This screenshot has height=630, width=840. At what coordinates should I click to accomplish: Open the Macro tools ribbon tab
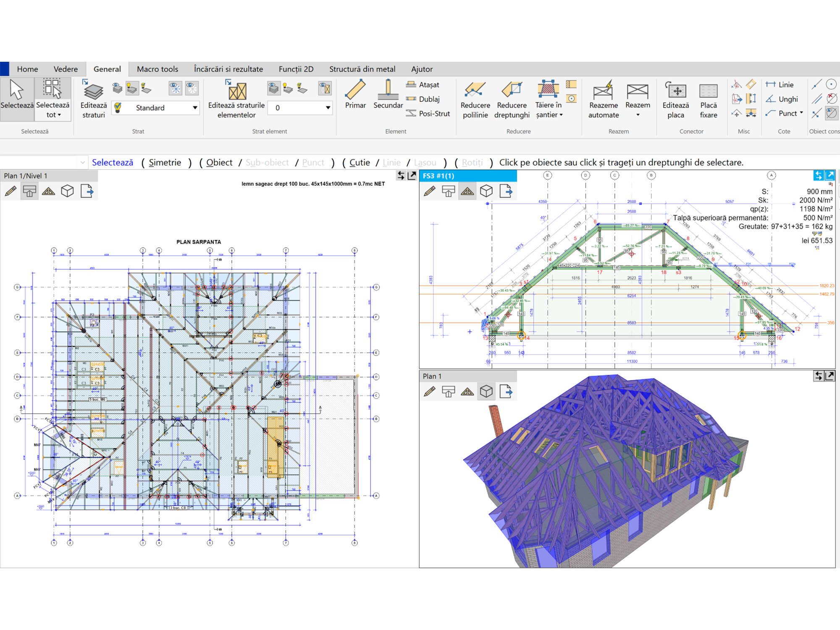pyautogui.click(x=157, y=69)
